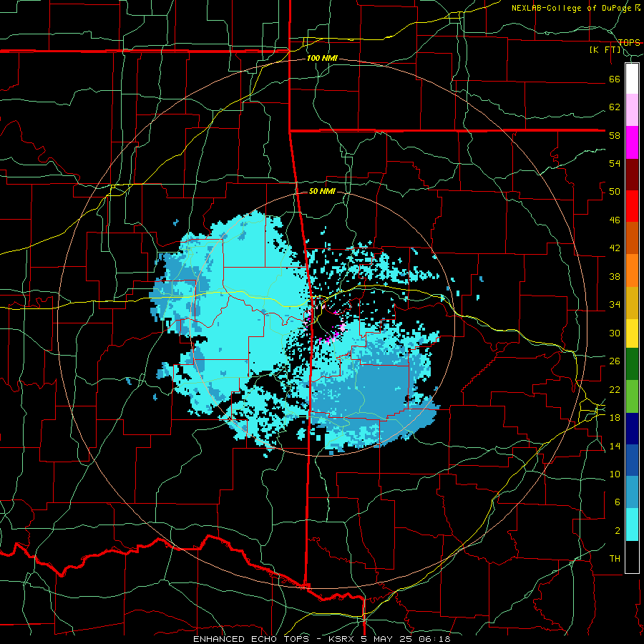Select the navy blue legend swatch
Viewport: 644px width, 644px height.
pyautogui.click(x=632, y=429)
